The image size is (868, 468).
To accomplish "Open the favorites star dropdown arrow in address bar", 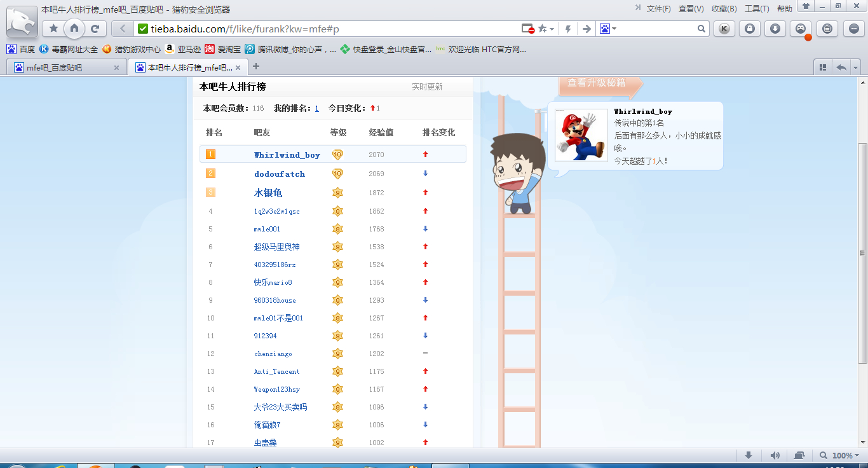I will (x=552, y=29).
